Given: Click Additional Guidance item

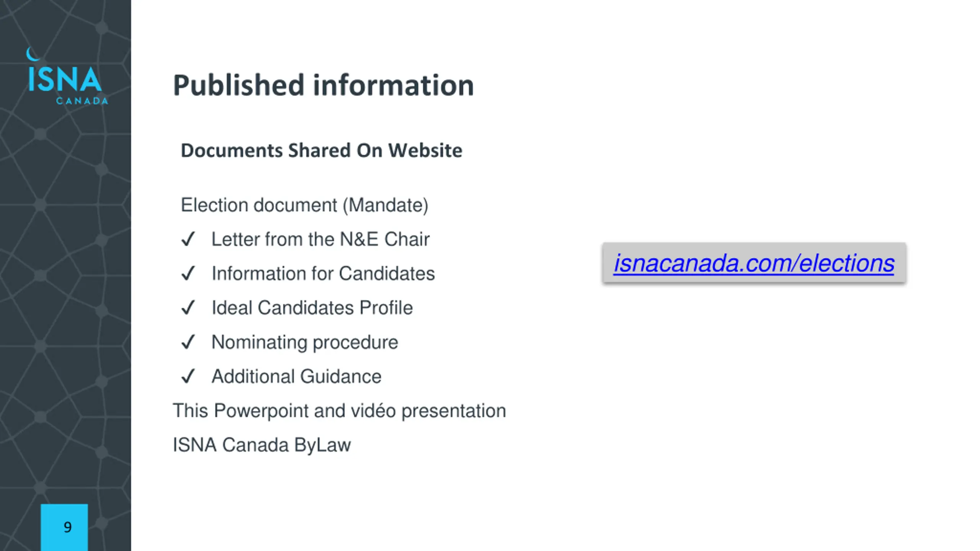Looking at the screenshot, I should [296, 376].
